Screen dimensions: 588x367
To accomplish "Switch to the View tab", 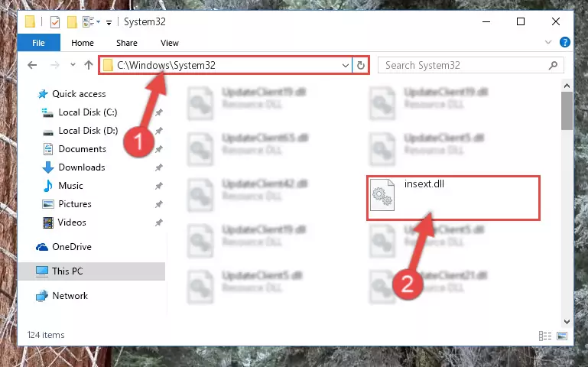I will (x=170, y=43).
